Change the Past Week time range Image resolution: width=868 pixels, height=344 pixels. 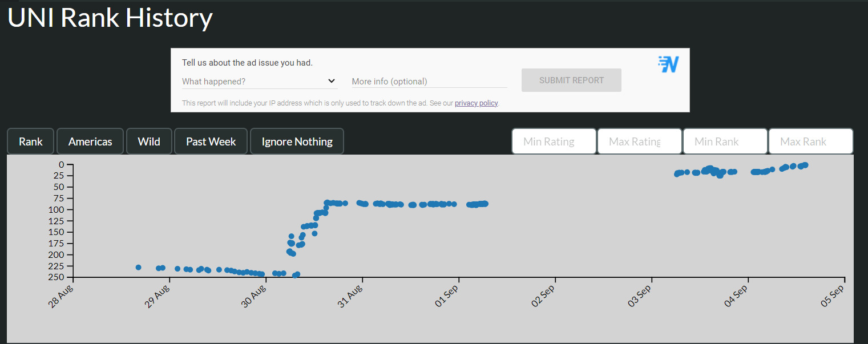211,141
